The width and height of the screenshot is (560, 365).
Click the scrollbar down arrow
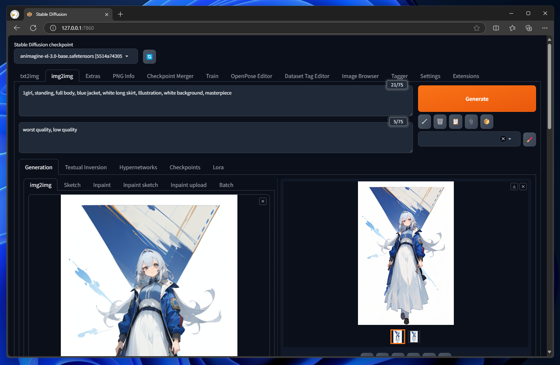coord(549,352)
